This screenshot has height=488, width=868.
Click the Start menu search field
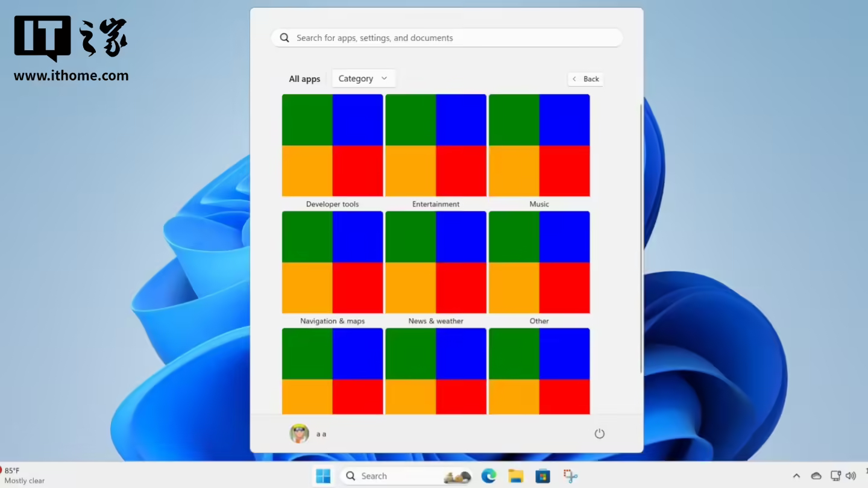[x=446, y=38]
